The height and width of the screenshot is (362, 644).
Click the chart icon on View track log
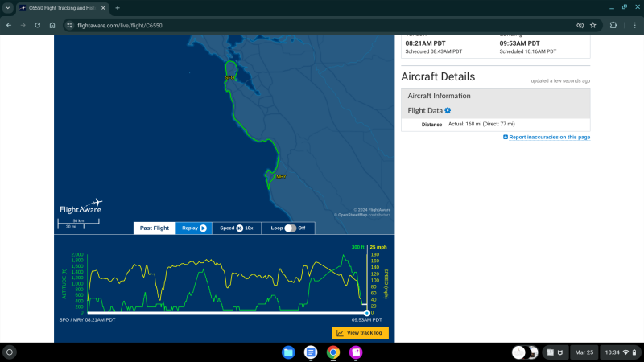point(340,333)
